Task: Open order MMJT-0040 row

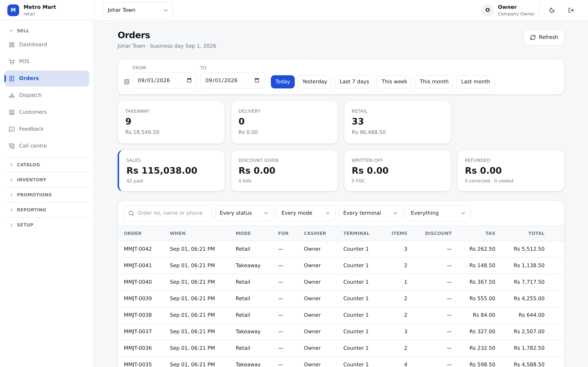Action: [x=341, y=282]
